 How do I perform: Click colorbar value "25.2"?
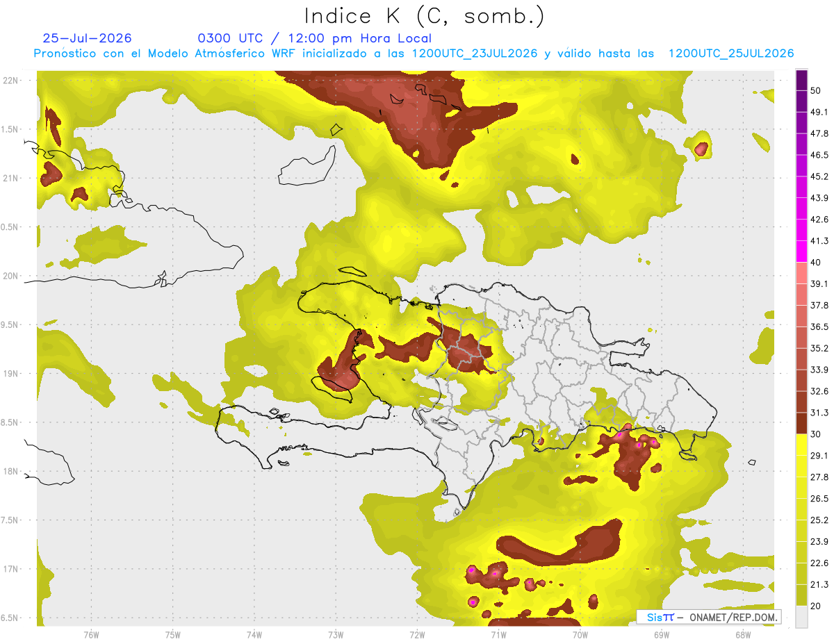click(x=819, y=520)
